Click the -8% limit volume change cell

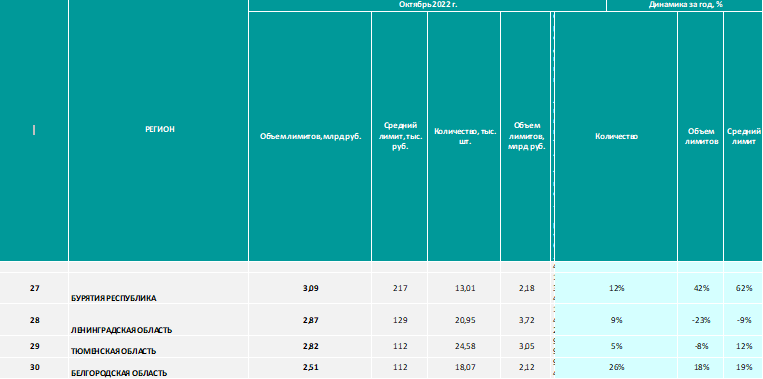[701, 346]
